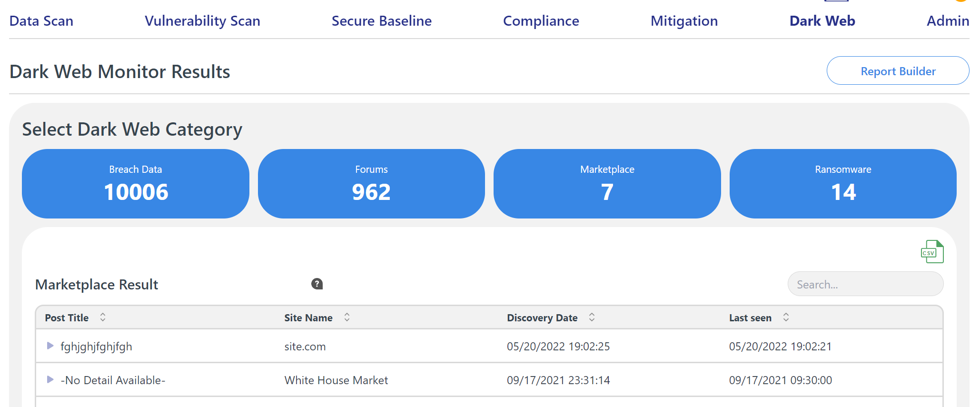980x407 pixels.
Task: Open the Compliance tab
Action: [x=541, y=21]
